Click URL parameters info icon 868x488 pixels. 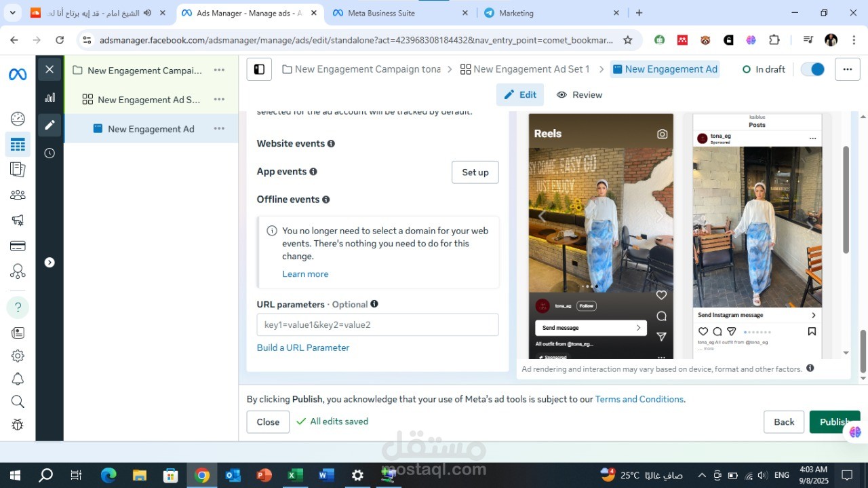[374, 304]
